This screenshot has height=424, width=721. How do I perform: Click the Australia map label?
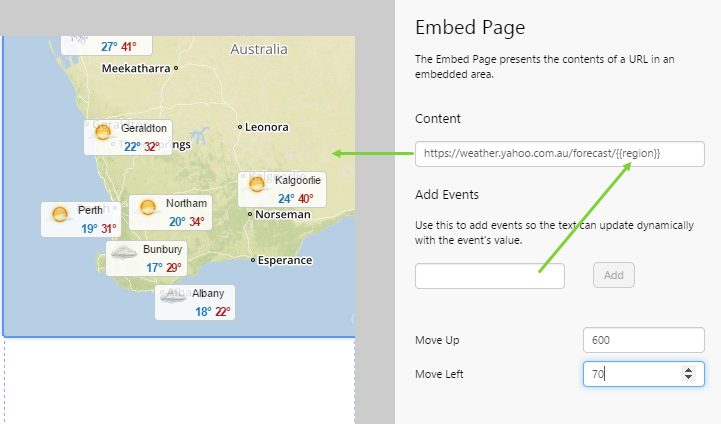258,49
